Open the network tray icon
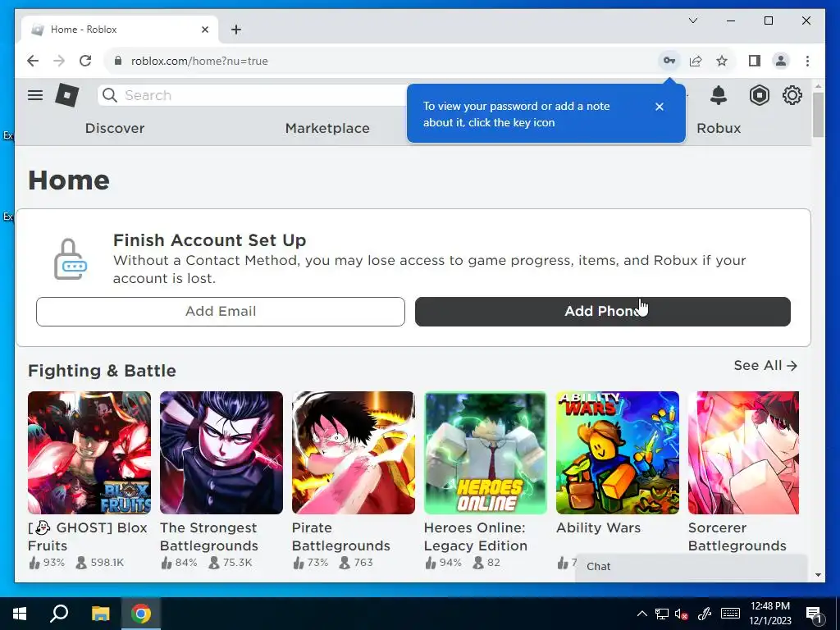 (662, 614)
